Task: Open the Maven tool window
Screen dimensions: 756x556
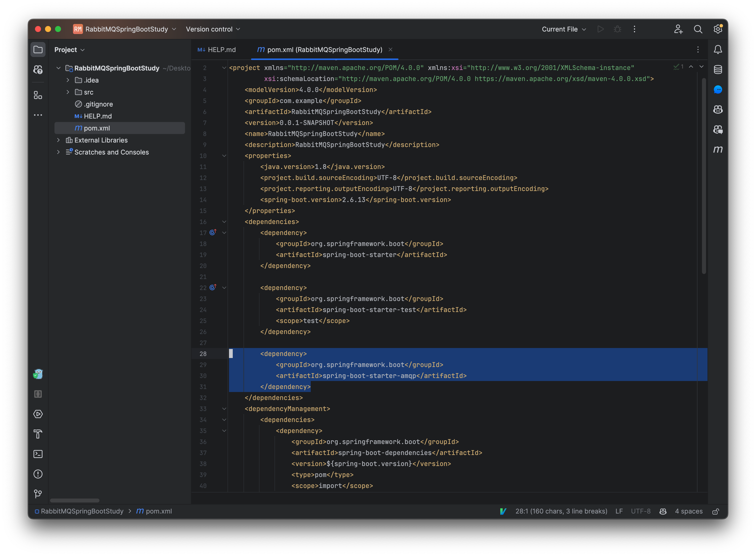Action: coord(718,149)
